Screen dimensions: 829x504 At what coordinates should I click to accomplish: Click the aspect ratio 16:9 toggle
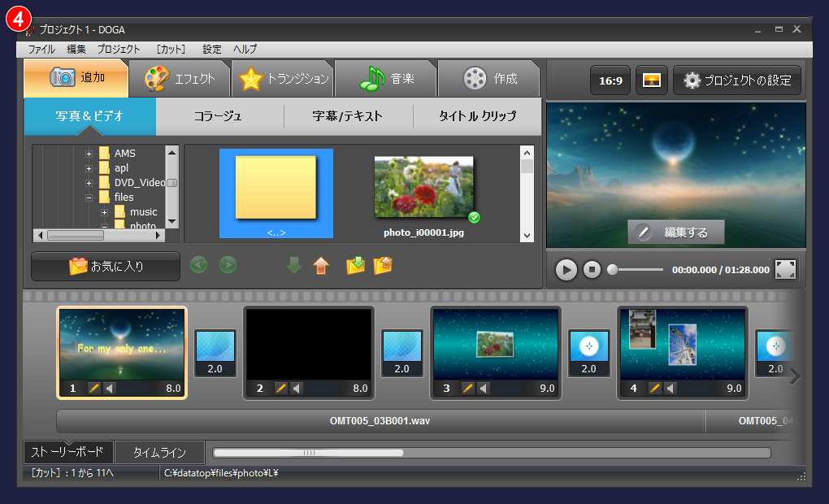point(610,80)
